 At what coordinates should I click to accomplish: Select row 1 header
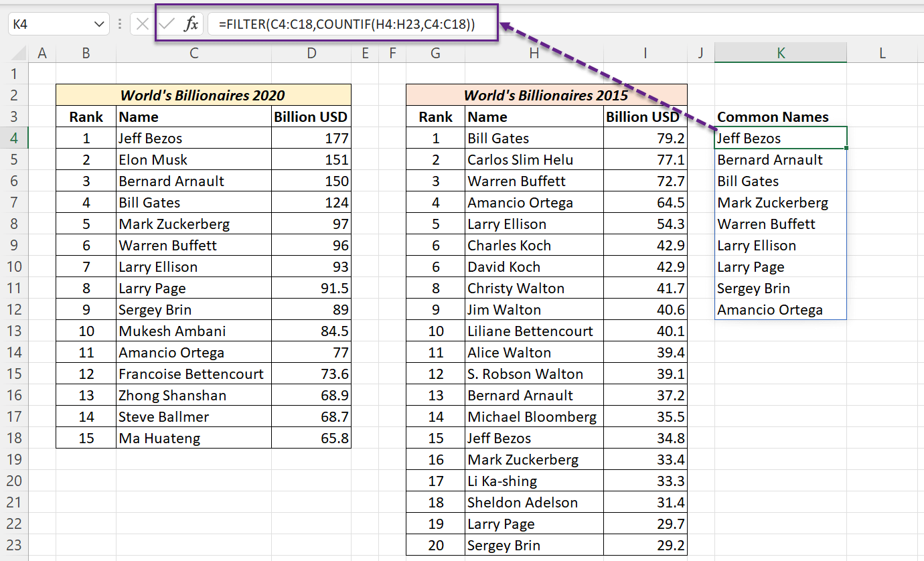pyautogui.click(x=15, y=74)
